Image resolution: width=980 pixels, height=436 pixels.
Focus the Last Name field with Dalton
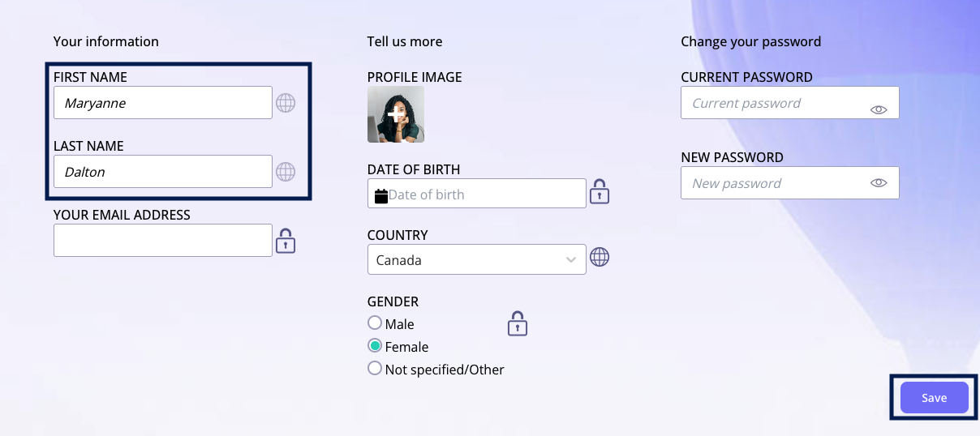163,171
